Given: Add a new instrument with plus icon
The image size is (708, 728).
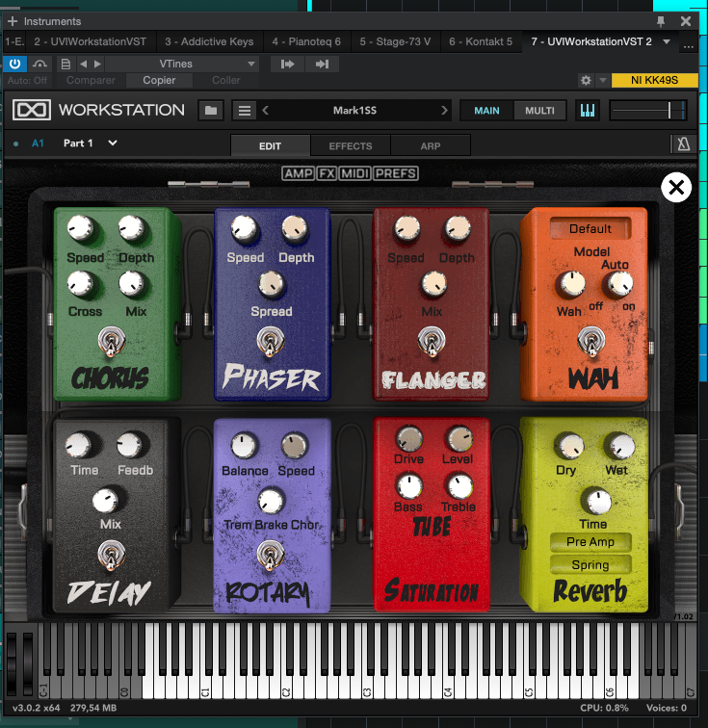Looking at the screenshot, I should click(x=13, y=21).
